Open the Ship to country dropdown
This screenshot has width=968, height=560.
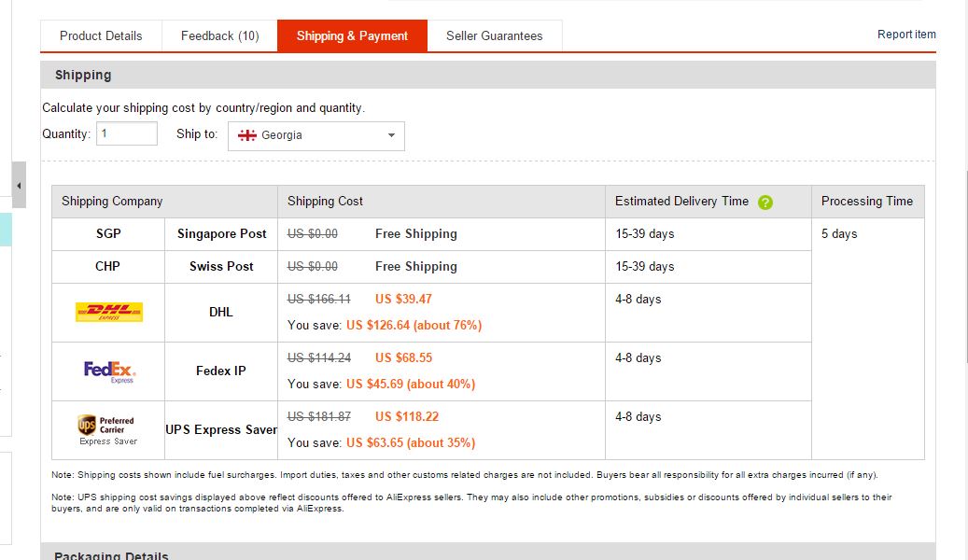(x=316, y=135)
